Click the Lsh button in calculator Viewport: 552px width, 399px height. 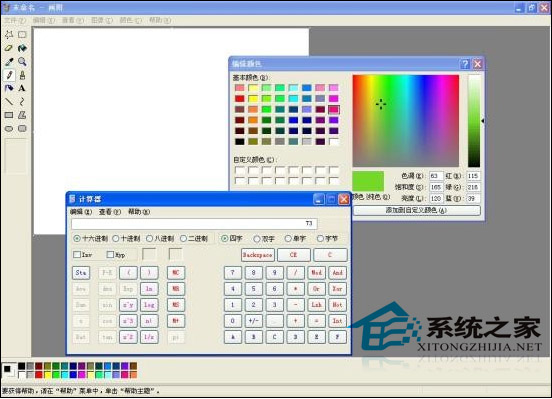click(x=316, y=305)
